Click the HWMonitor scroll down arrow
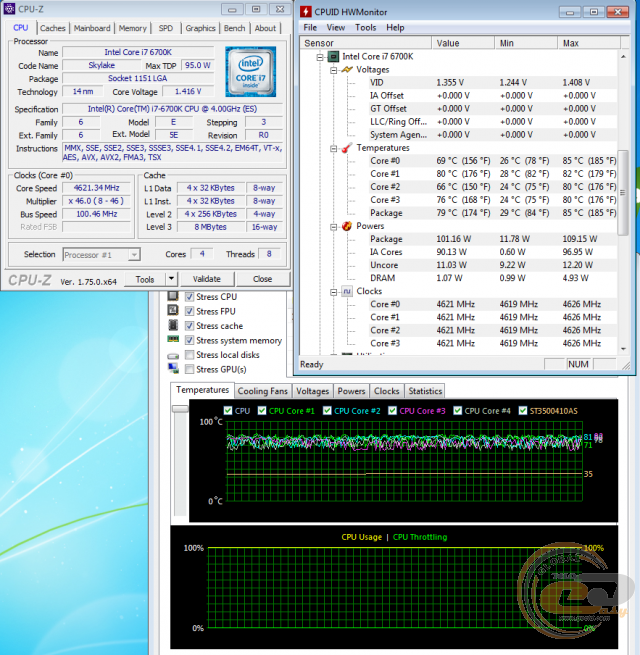640x655 pixels. pyautogui.click(x=623, y=349)
